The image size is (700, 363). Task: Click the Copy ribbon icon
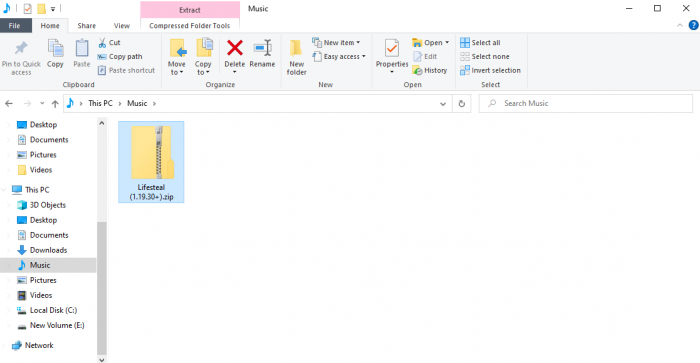(x=55, y=48)
